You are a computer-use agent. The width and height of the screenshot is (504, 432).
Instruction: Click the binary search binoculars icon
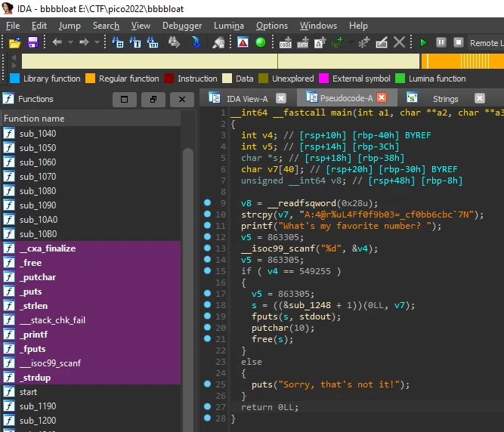pyautogui.click(x=153, y=42)
